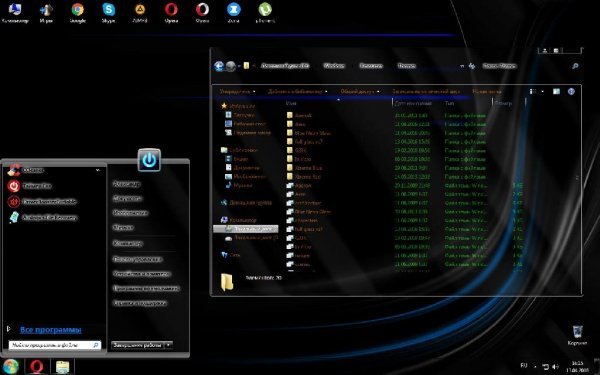Viewport: 600px width, 375px height.
Task: Open Панель управления in Start menu
Action: click(137, 259)
